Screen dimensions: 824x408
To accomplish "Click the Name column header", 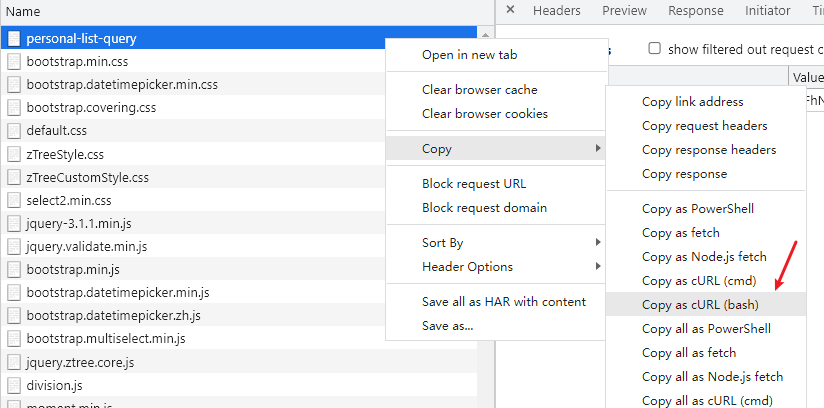I will click(x=24, y=12).
